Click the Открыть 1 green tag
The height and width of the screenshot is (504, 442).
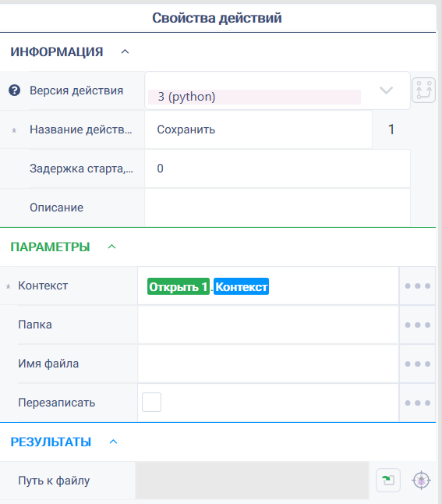tap(179, 286)
